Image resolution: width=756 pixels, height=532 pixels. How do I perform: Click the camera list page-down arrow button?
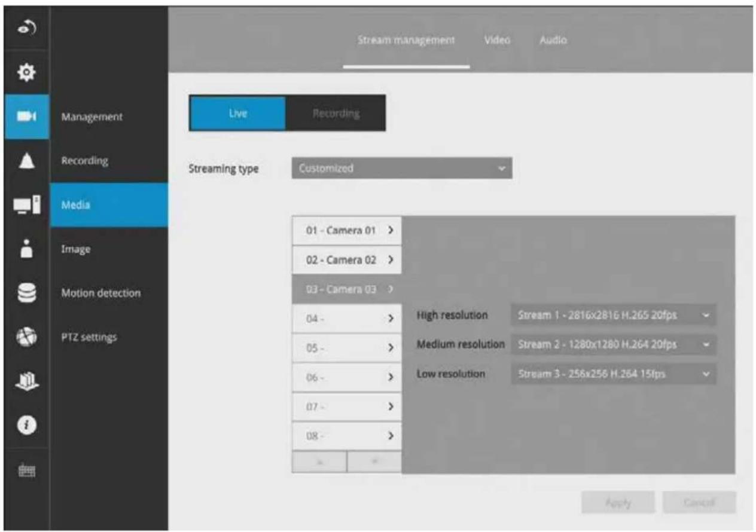click(374, 462)
